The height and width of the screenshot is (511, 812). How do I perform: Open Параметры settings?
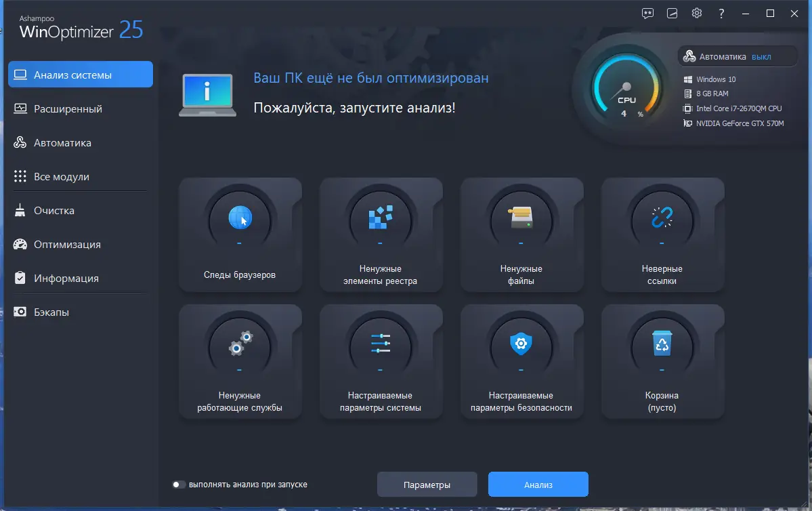(427, 484)
